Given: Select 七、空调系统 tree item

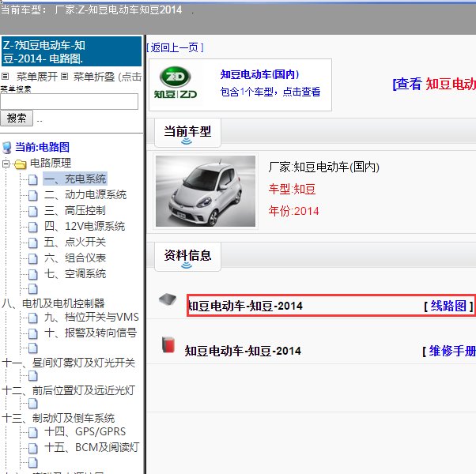Looking at the screenshot, I should tap(75, 273).
